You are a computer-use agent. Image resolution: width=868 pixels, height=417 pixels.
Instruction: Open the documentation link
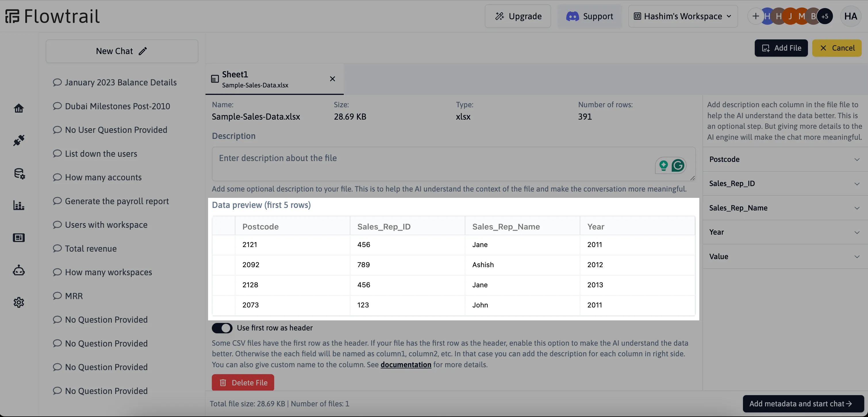point(406,364)
